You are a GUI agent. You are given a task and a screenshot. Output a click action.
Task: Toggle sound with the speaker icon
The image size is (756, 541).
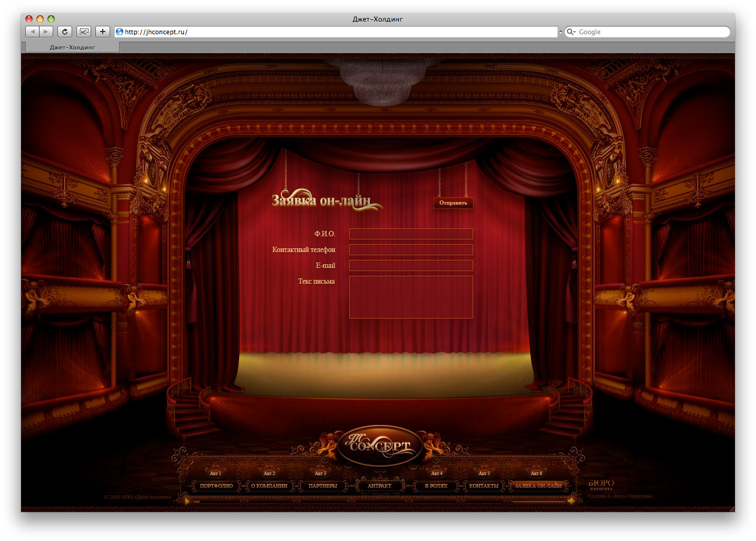[571, 501]
